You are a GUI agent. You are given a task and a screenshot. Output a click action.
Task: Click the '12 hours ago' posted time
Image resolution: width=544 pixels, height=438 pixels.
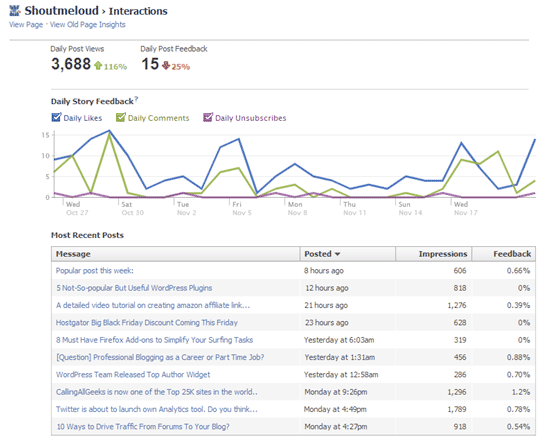[x=326, y=288]
